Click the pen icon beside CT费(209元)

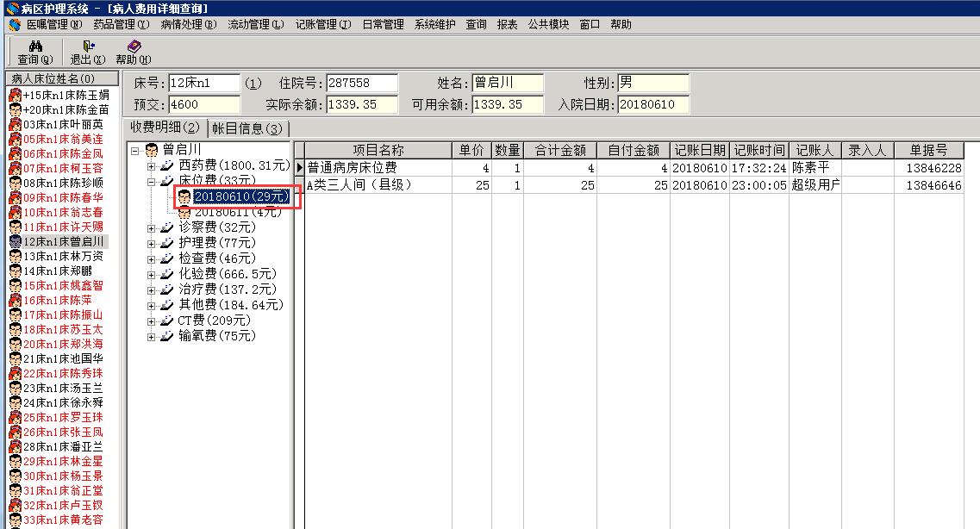click(167, 321)
